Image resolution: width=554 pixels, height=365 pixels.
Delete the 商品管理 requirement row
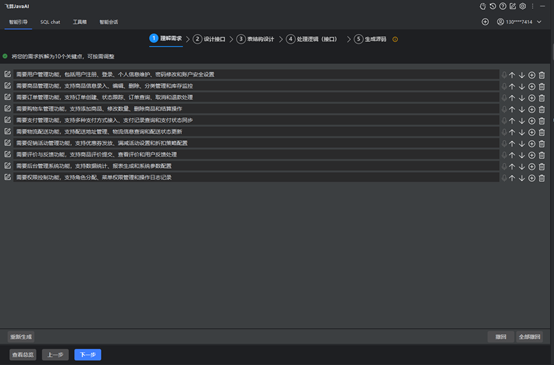pyautogui.click(x=542, y=87)
